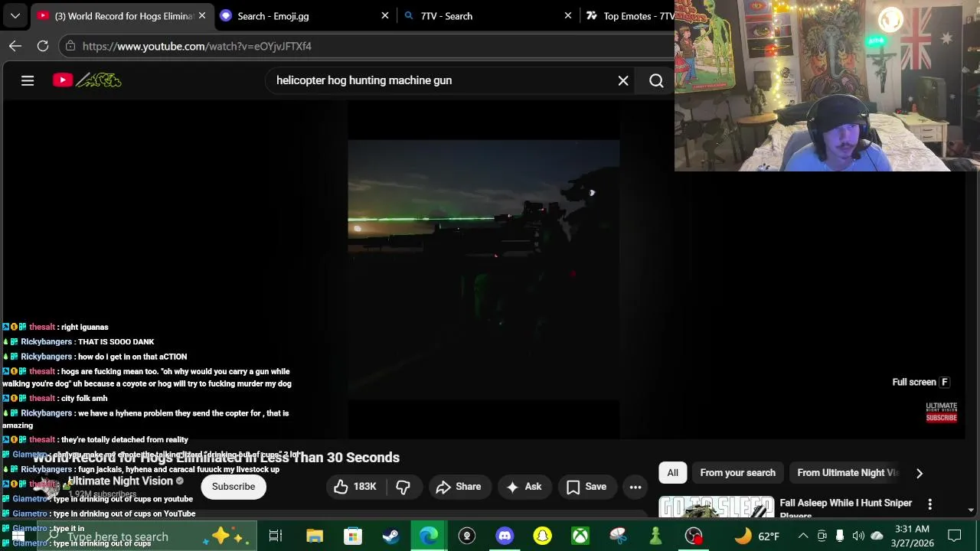Open the chess pawn app on taskbar
The image size is (980, 551).
[x=655, y=536]
